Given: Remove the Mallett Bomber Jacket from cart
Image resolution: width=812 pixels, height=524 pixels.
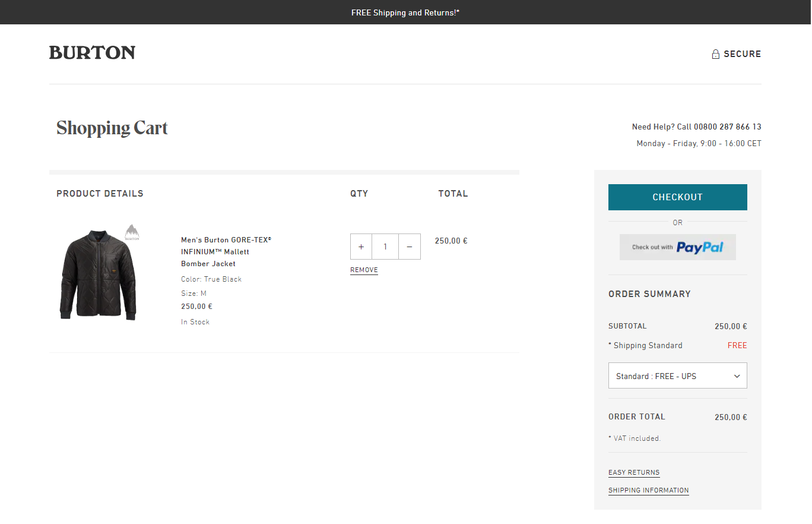Looking at the screenshot, I should pos(364,270).
